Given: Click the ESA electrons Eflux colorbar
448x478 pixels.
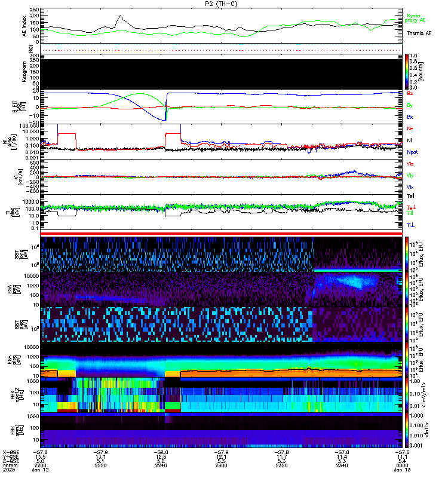Looking at the screenshot, I should click(407, 360).
